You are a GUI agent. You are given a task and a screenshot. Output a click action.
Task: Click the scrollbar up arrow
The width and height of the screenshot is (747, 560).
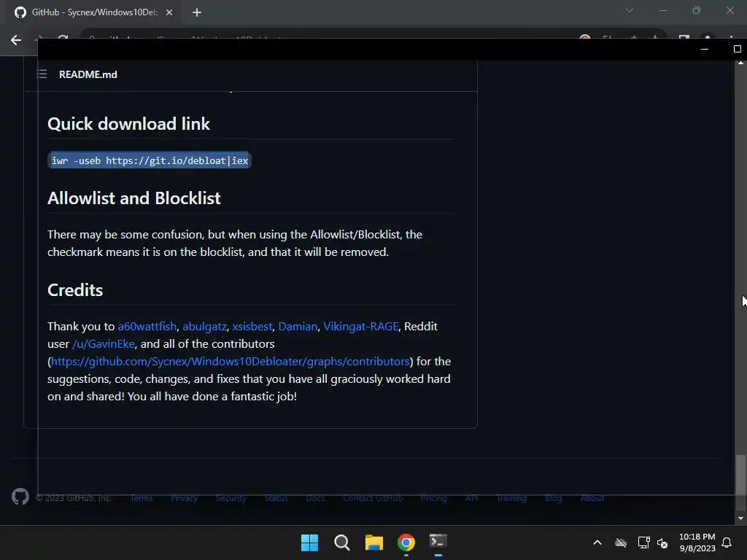740,63
